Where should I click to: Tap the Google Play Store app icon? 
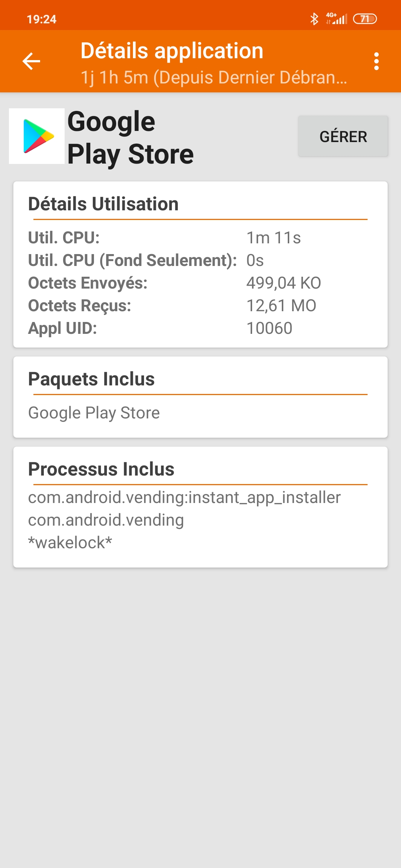coord(37,136)
